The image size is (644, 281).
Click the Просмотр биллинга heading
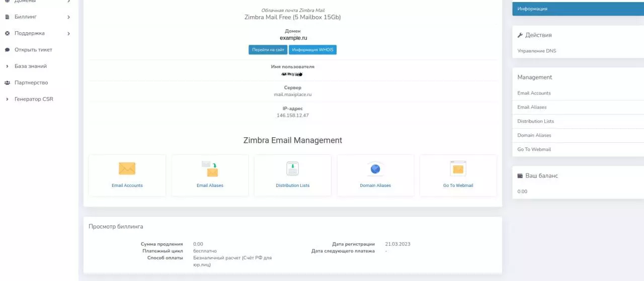point(116,227)
